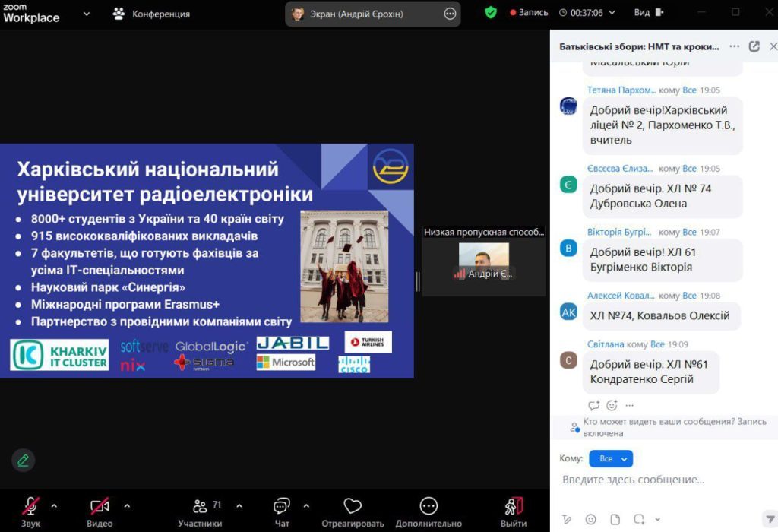Viewport: 778px width, 532px height.
Task: Open the Все recipient dropdown
Action: (x=611, y=459)
